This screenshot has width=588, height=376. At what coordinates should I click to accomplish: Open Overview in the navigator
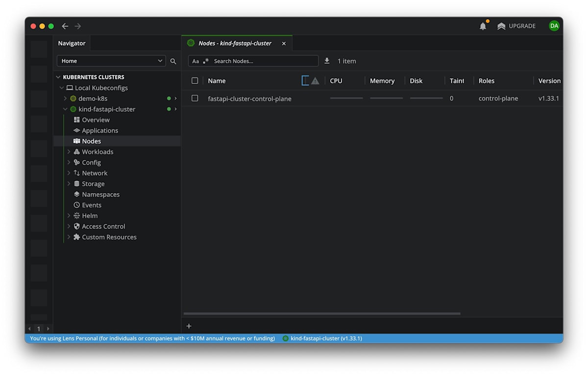[x=96, y=120]
